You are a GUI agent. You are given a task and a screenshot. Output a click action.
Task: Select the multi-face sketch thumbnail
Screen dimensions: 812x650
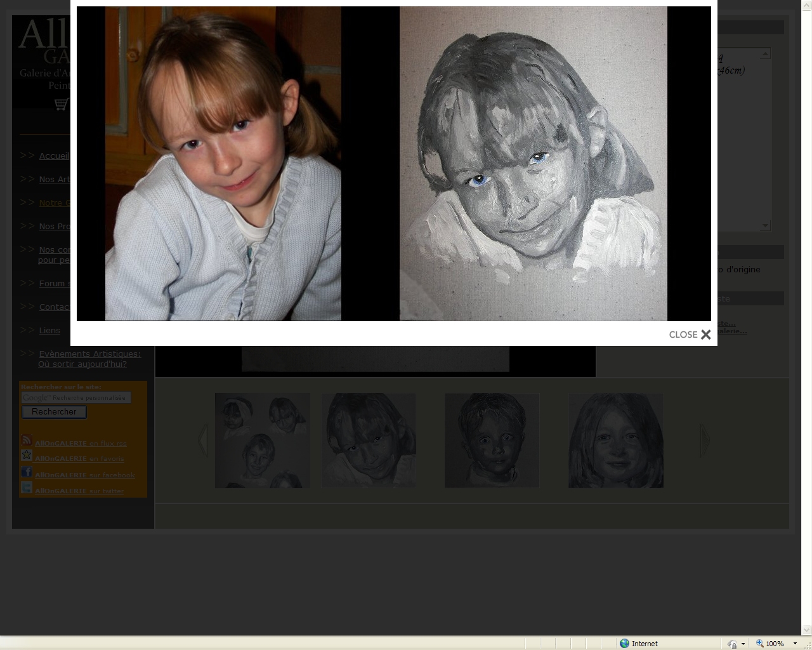click(x=263, y=441)
